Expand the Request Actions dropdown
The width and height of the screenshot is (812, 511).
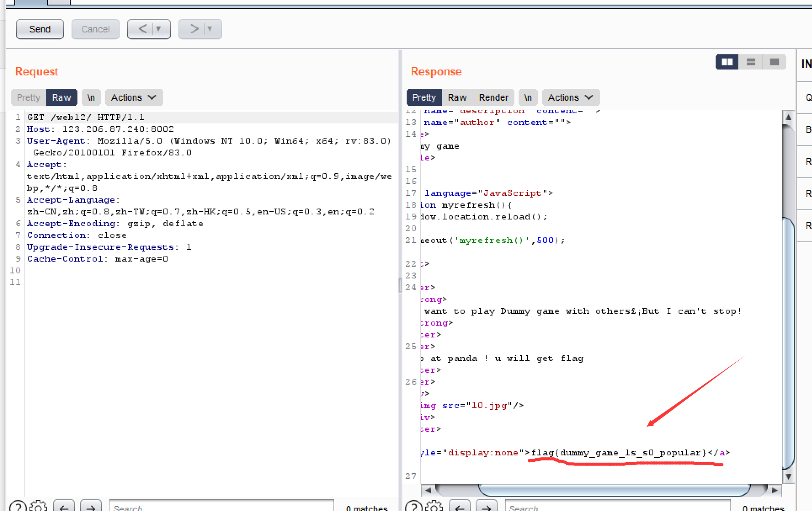[134, 97]
